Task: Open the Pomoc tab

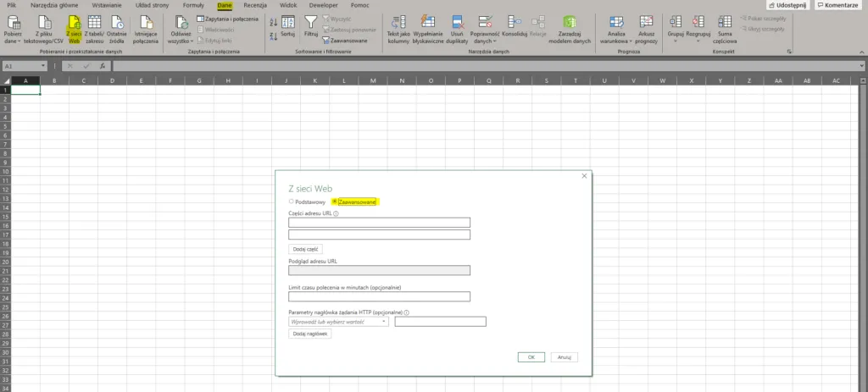Action: pyautogui.click(x=359, y=5)
